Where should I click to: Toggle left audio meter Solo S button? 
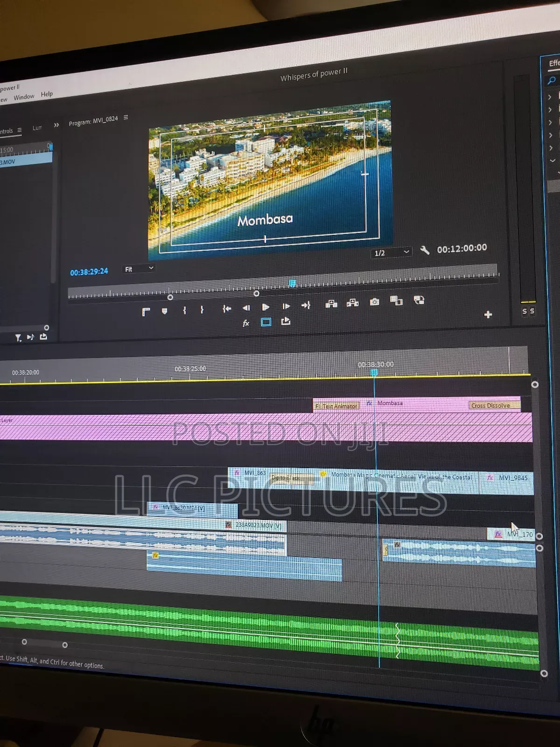click(x=525, y=311)
